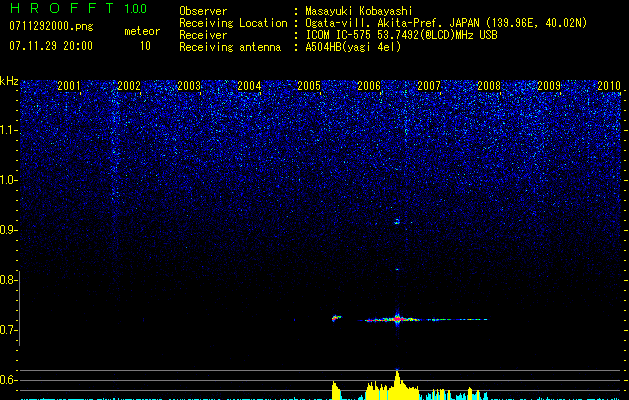Click the 2001 time axis marker
The image size is (629, 400).
69,85
